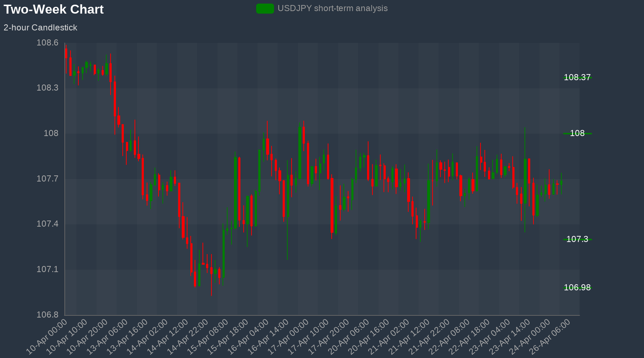Click the green USDJPY legend color swatch
This screenshot has width=644, height=358.
(x=265, y=9)
